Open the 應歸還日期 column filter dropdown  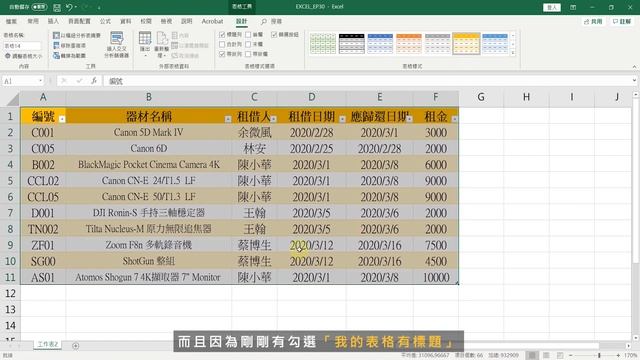click(x=409, y=119)
